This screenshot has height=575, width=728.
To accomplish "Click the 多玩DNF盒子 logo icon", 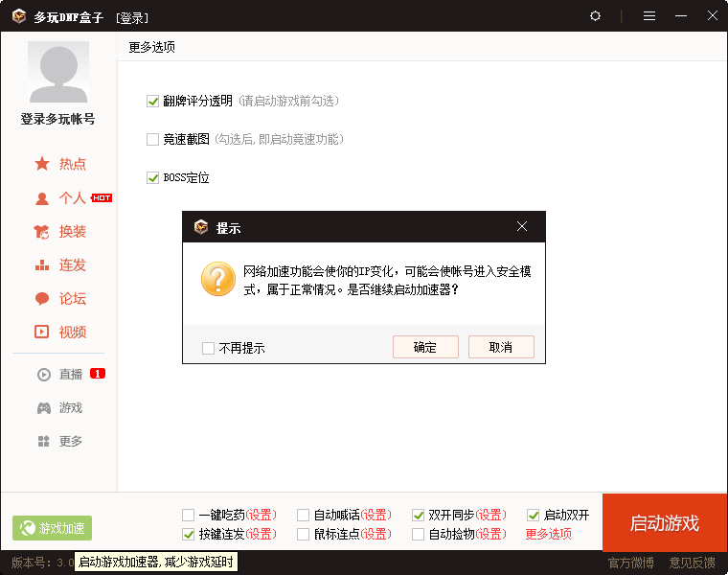I will (19, 16).
